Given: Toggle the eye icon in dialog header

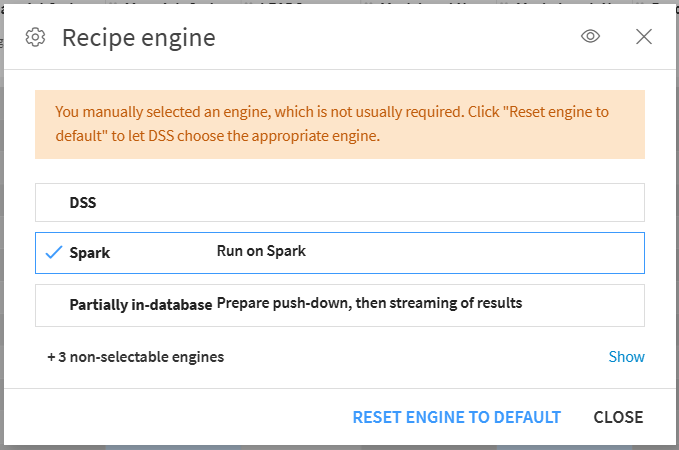Looking at the screenshot, I should point(591,37).
